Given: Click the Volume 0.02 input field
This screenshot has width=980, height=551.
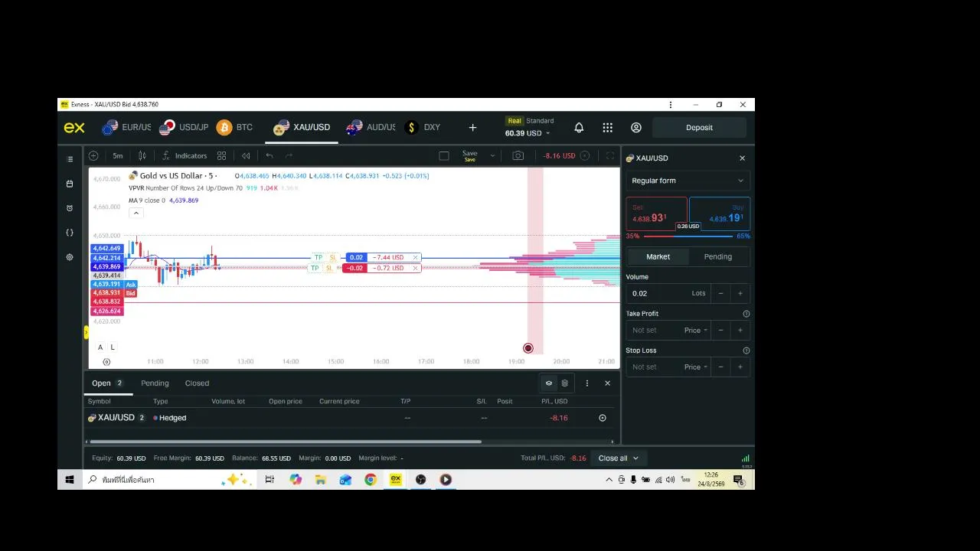Looking at the screenshot, I should coord(668,293).
